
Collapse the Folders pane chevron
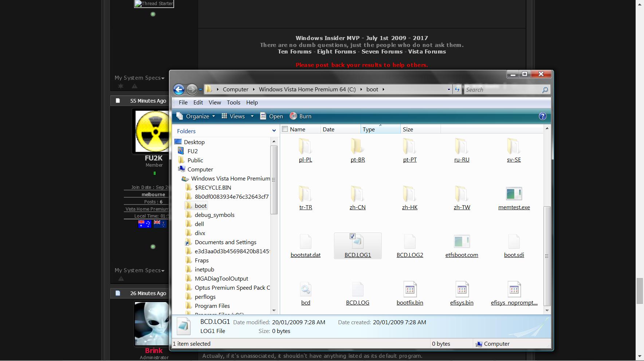point(274,131)
